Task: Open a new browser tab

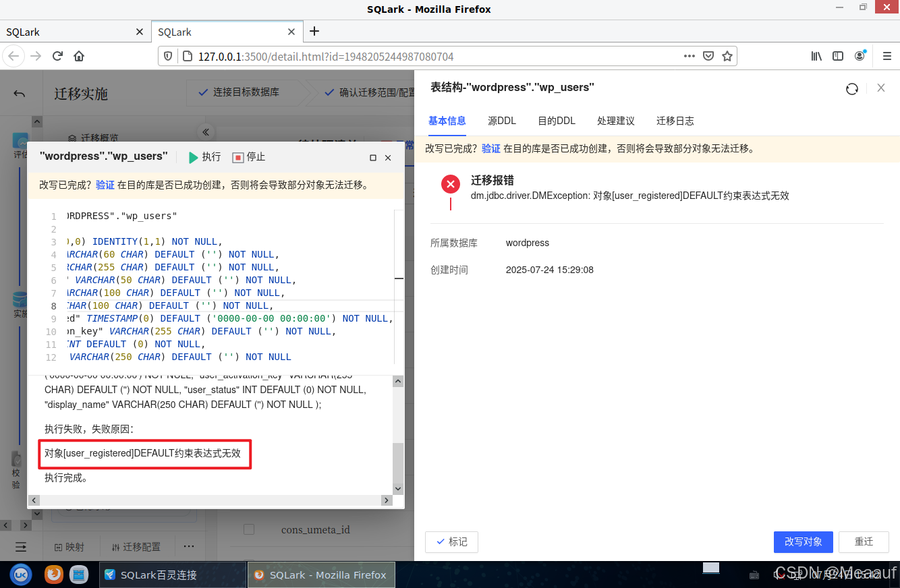Action: (314, 31)
